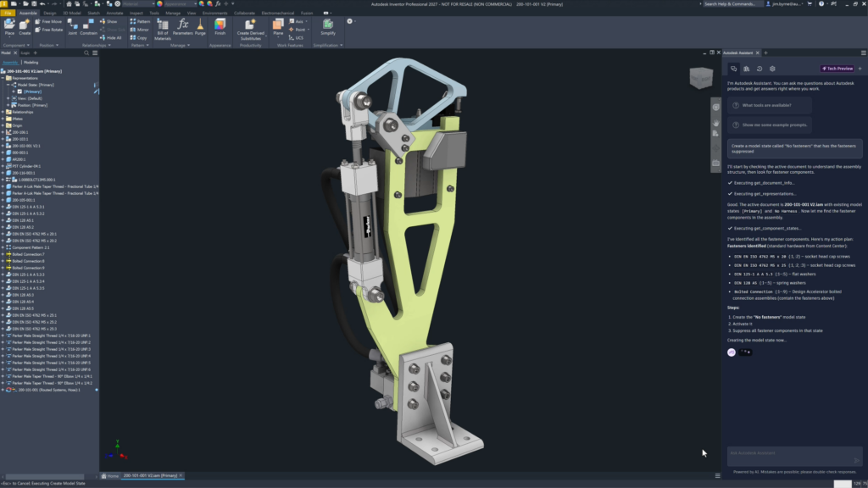Switch to the Modeling browser tab

point(31,63)
